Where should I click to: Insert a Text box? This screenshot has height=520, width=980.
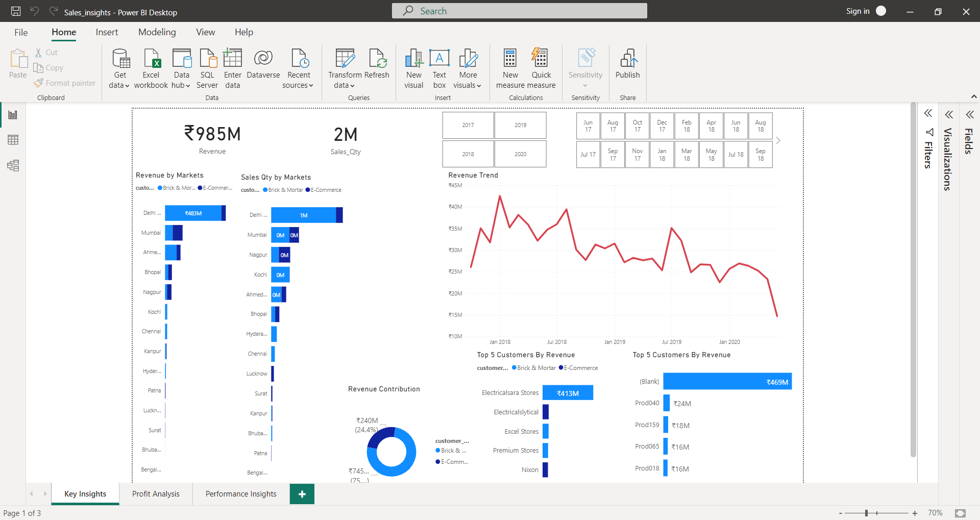click(x=439, y=68)
